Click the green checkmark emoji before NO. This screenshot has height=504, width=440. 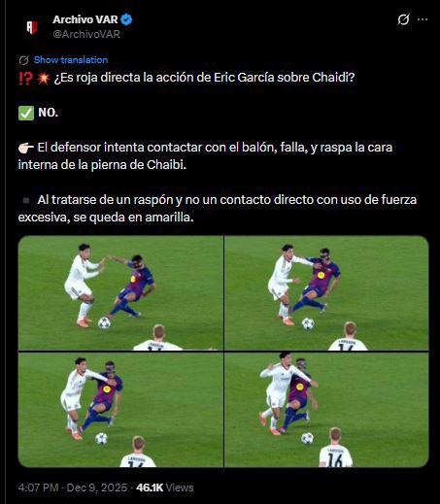tap(26, 113)
